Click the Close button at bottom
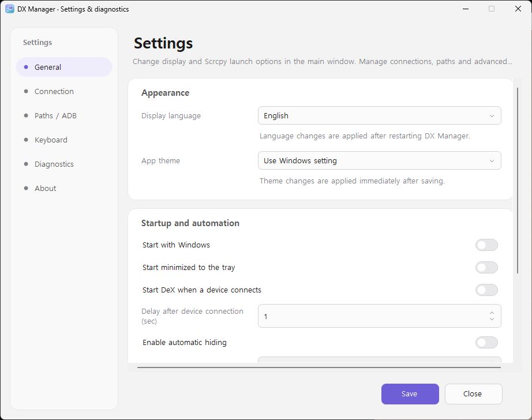Viewport: 532px width, 420px height. click(x=473, y=394)
